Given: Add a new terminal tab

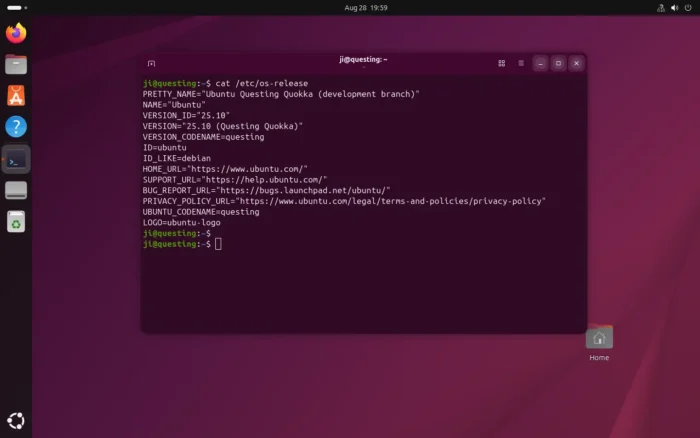Looking at the screenshot, I should tap(151, 63).
